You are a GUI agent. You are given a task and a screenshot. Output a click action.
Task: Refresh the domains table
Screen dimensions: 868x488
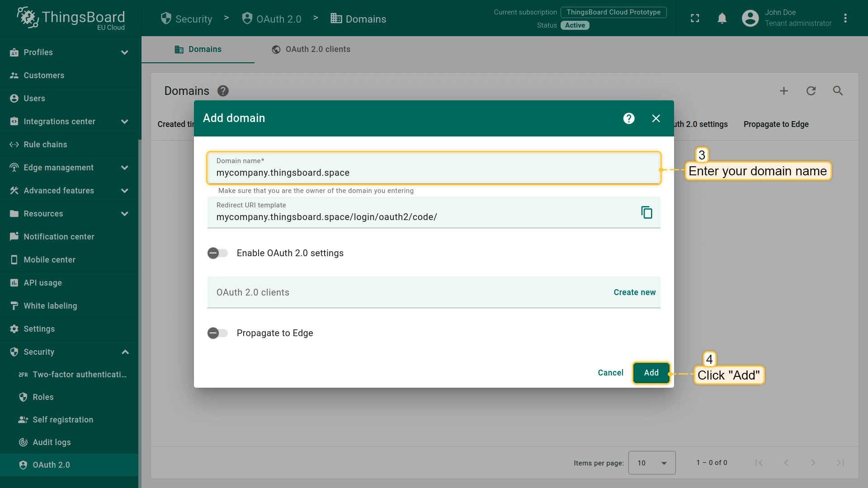(x=811, y=91)
